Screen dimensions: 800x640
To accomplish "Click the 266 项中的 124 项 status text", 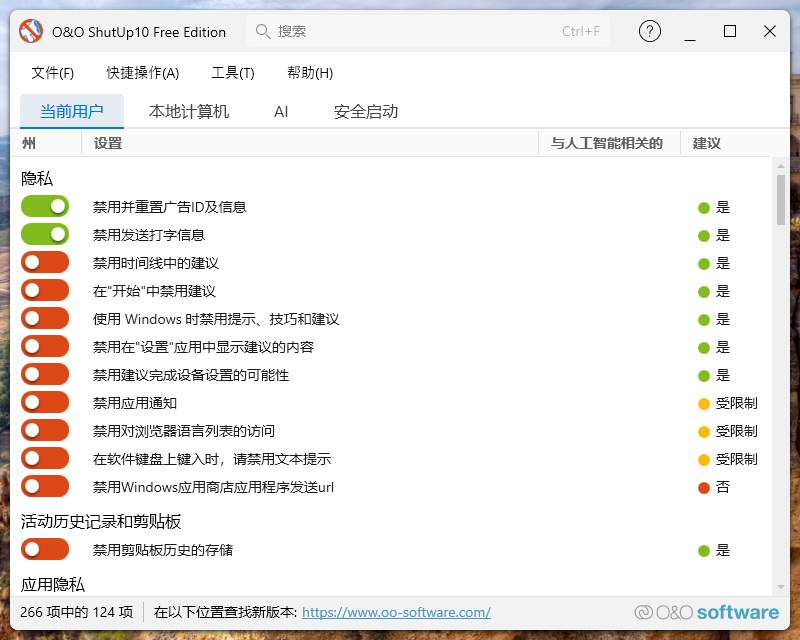I will pos(77,612).
